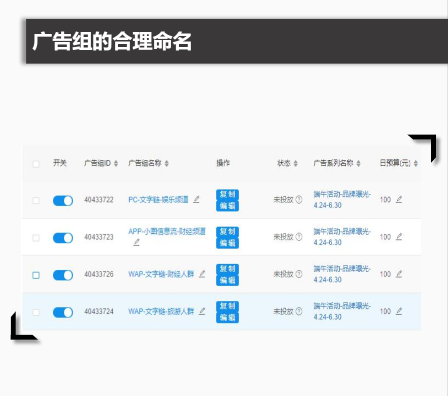The width and height of the screenshot is (448, 396).
Task: Turn off switch for APP-小图信息流-财经频道
Action: coord(63,238)
